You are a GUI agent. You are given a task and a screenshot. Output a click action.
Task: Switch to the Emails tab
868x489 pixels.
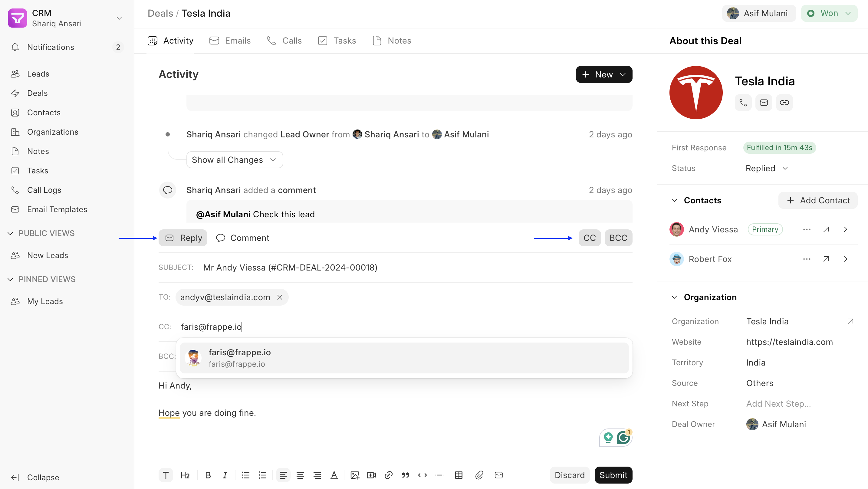230,41
